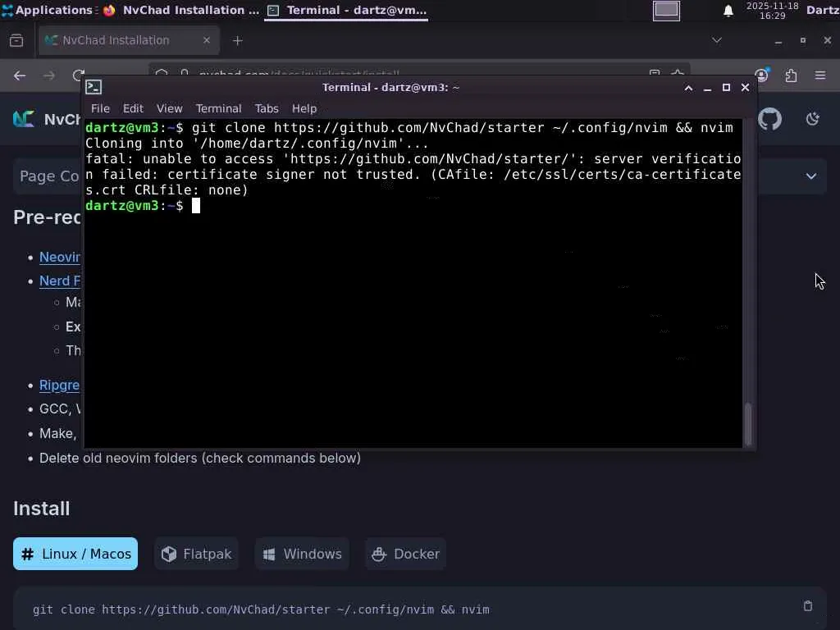Expand the list all tabs chevron

pos(717,40)
